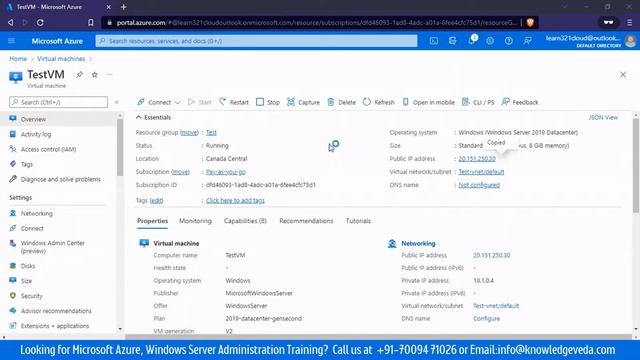Screen dimensions: 640x360
Task: Click Open in mobile
Action: (x=429, y=102)
